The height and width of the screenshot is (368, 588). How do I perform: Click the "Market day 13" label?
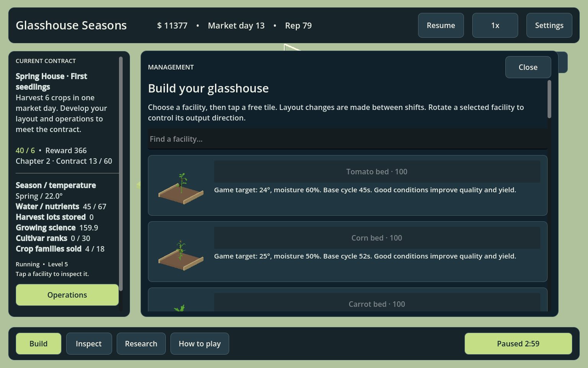coord(236,26)
